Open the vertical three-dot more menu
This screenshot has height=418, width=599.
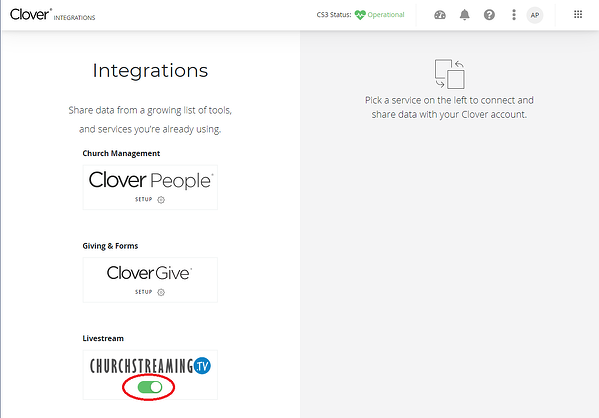point(514,15)
